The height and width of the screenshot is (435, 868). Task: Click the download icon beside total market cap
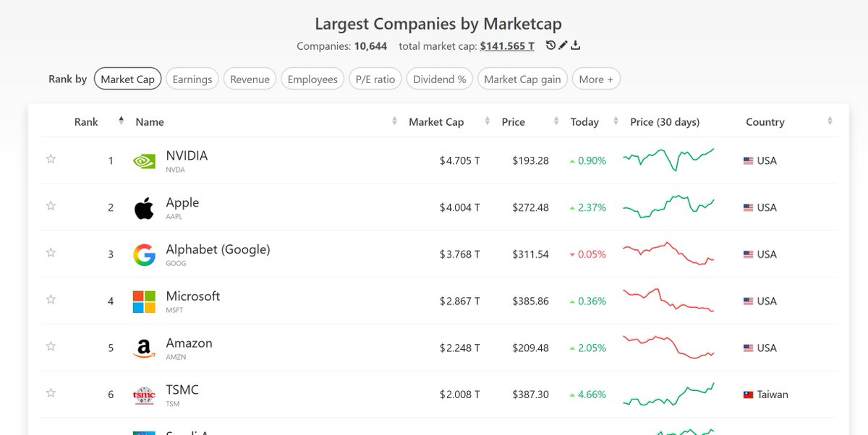click(576, 46)
